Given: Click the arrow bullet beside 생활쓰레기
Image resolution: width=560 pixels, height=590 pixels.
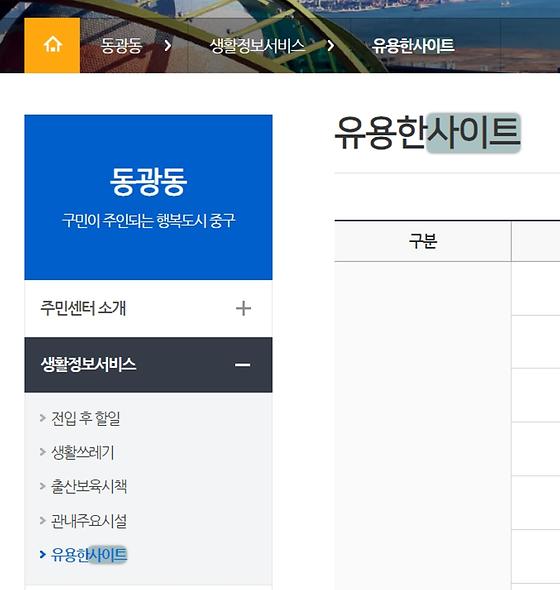Looking at the screenshot, I should [43, 452].
